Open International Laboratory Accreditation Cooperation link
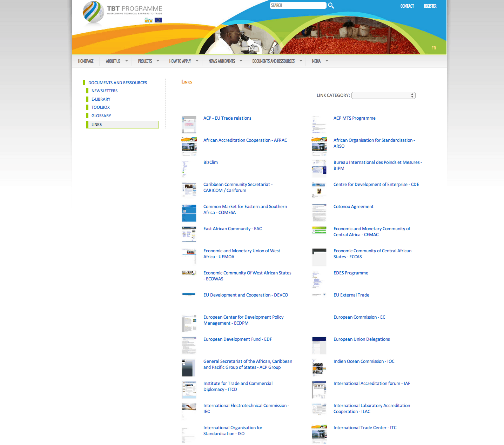 coord(372,409)
